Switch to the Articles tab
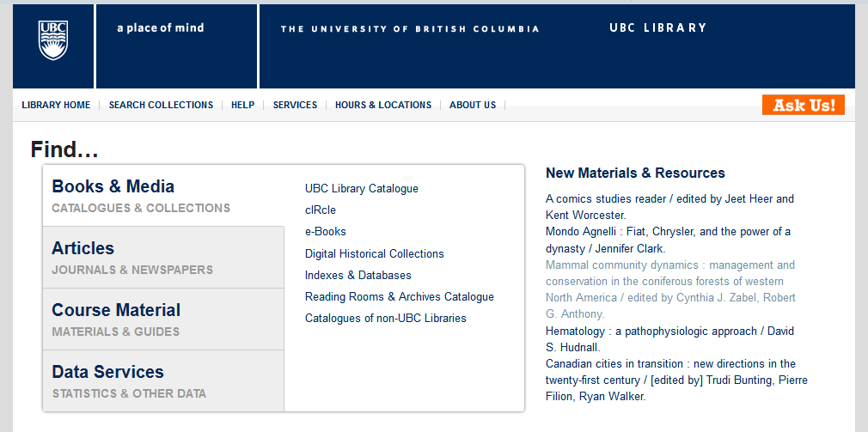Viewport: 868px width, 432px height. (163, 257)
